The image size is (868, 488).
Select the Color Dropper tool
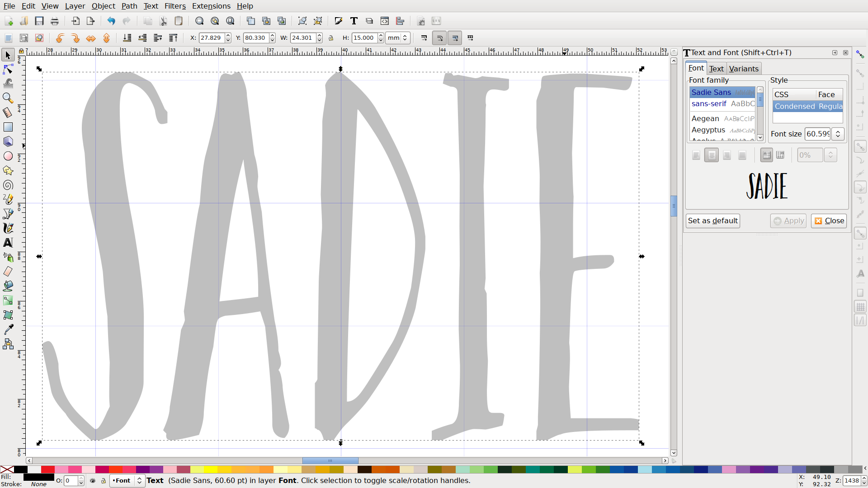point(8,329)
